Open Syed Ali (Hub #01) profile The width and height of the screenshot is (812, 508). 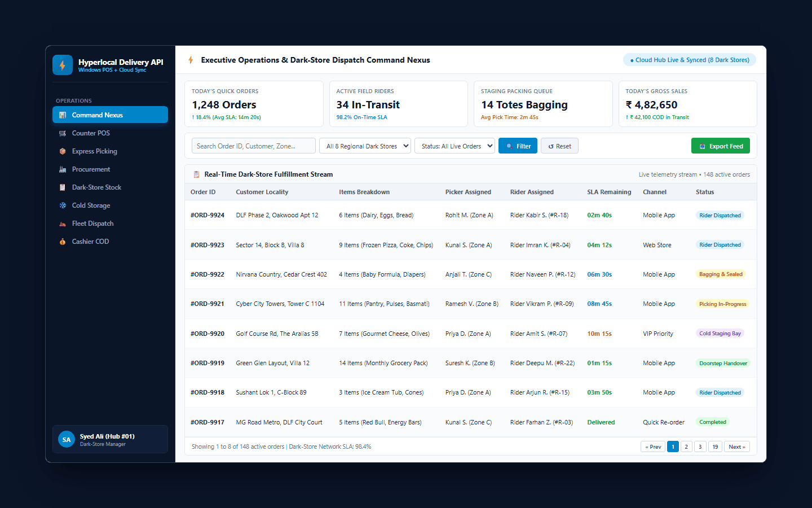point(110,439)
